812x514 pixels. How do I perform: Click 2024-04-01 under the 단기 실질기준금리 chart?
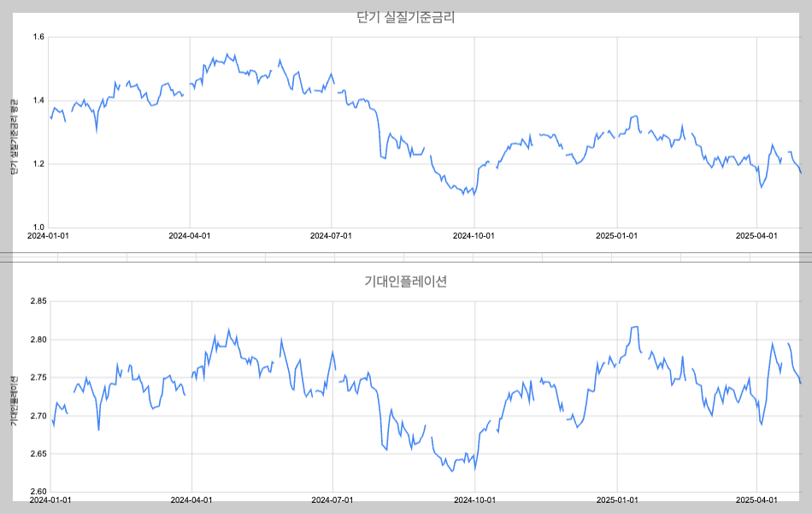190,236
